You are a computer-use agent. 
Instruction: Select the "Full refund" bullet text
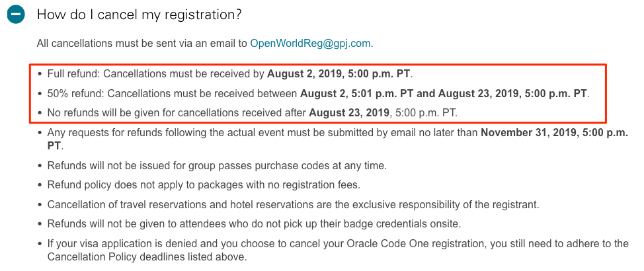click(x=230, y=74)
